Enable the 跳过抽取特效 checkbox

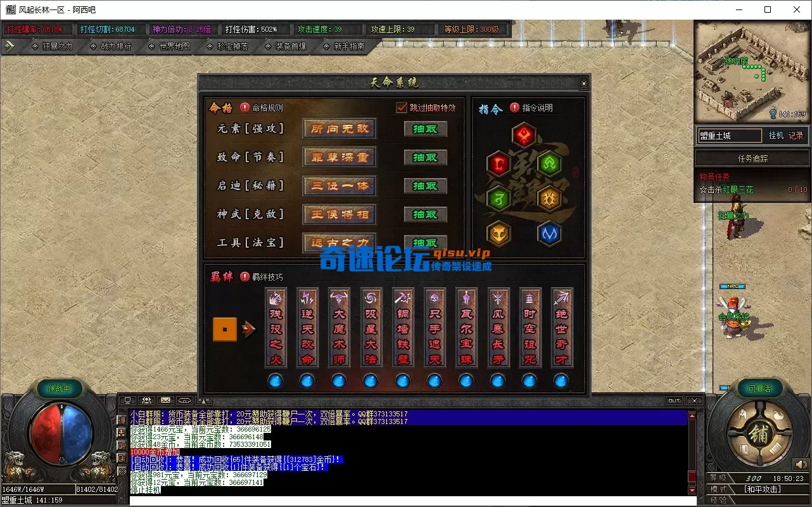[x=401, y=107]
